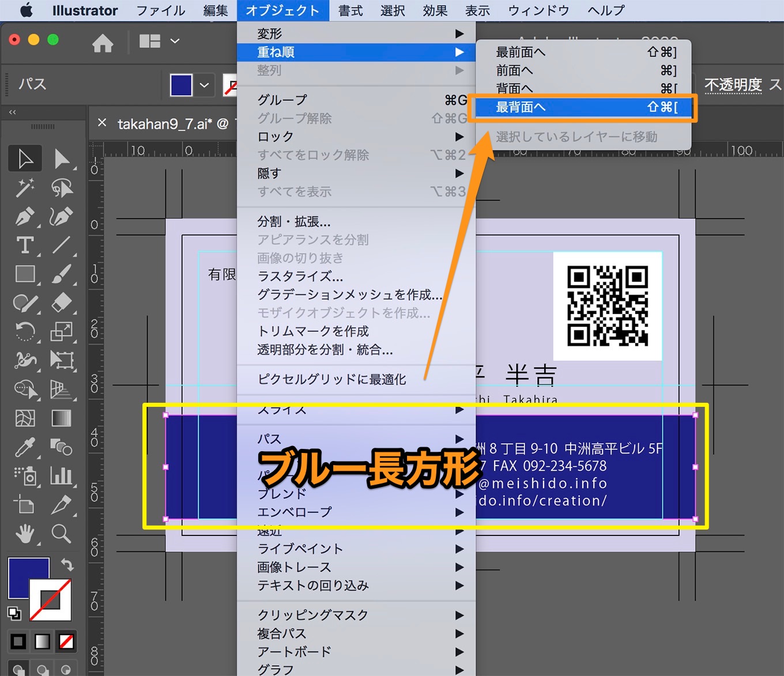Select the Slice tool
The width and height of the screenshot is (784, 676).
(62, 504)
